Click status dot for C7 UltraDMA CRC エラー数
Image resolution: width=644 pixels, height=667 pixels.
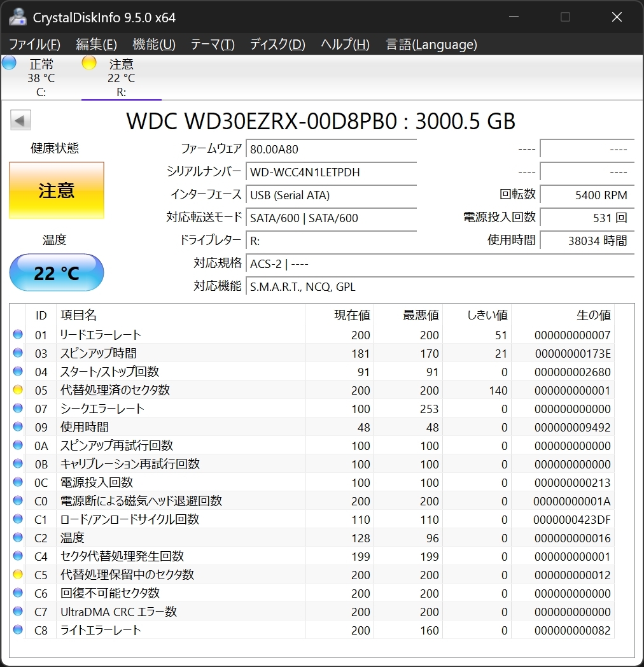[18, 611]
